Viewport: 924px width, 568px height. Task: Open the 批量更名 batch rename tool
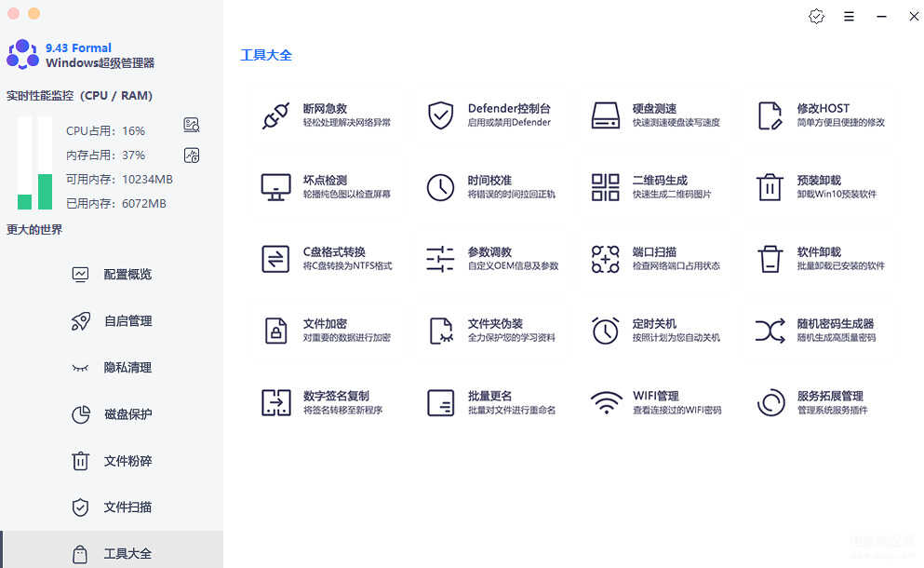[x=490, y=402]
